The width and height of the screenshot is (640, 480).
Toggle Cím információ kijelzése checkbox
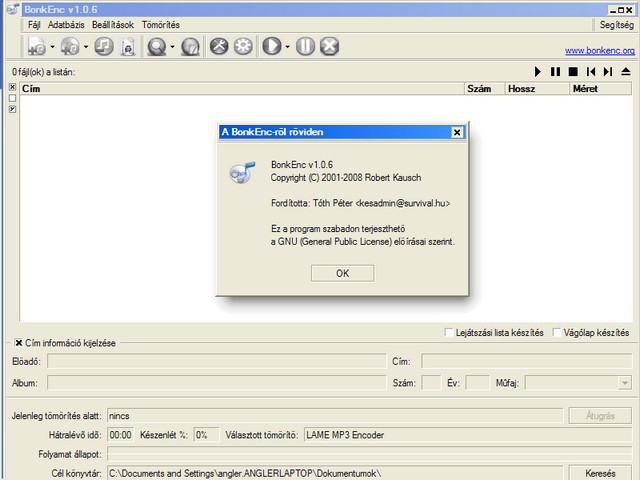coord(19,343)
